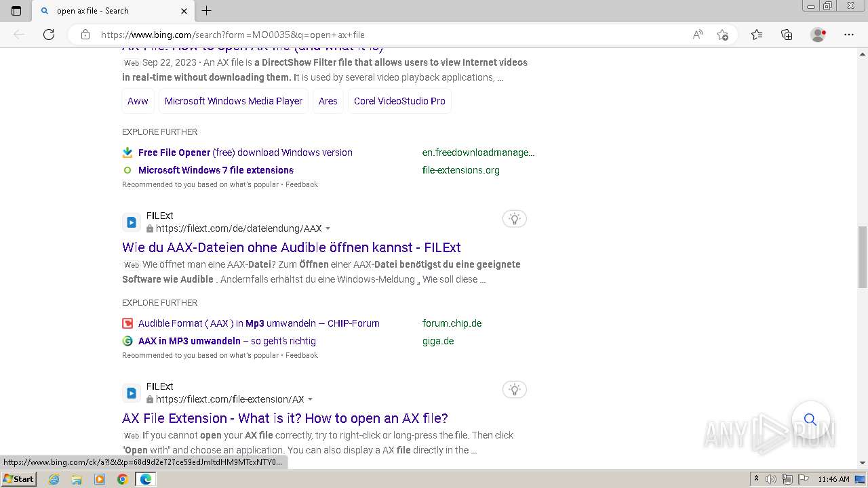Open the volume tray icon
Image resolution: width=868 pixels, height=488 pixels.
pyautogui.click(x=771, y=479)
